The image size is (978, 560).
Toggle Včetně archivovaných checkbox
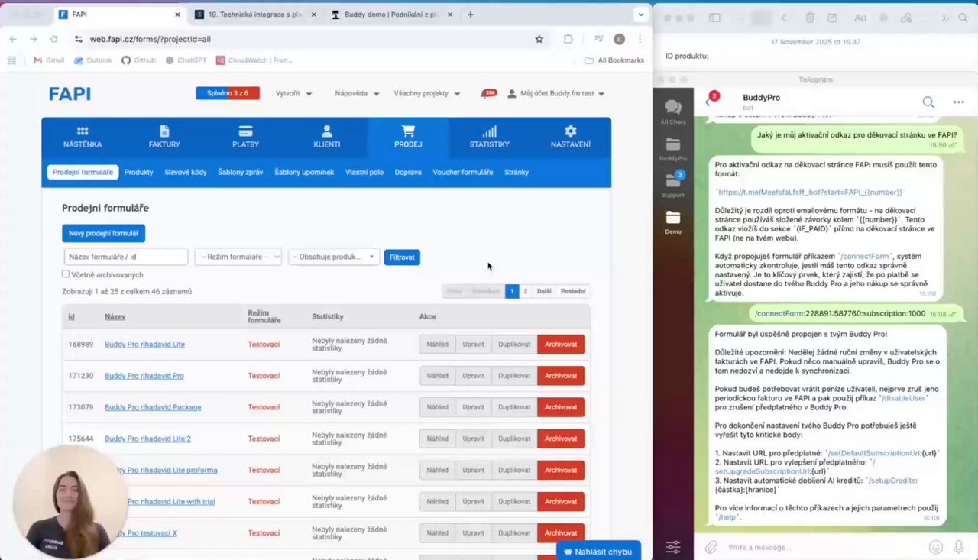pos(66,274)
